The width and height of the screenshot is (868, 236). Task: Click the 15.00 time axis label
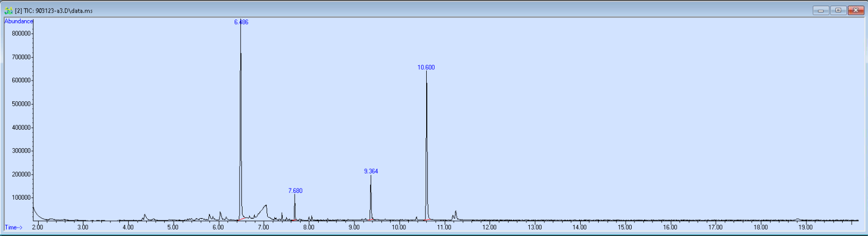pos(625,228)
